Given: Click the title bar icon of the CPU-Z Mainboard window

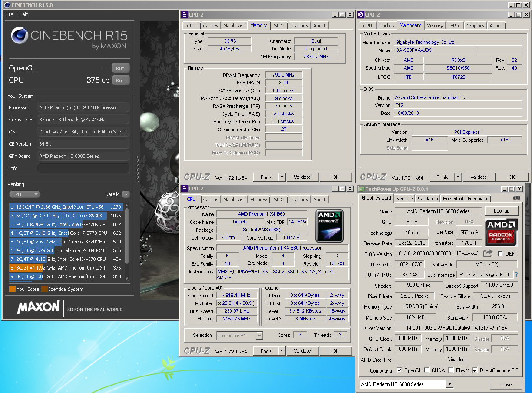Looking at the screenshot, I should 361,14.
